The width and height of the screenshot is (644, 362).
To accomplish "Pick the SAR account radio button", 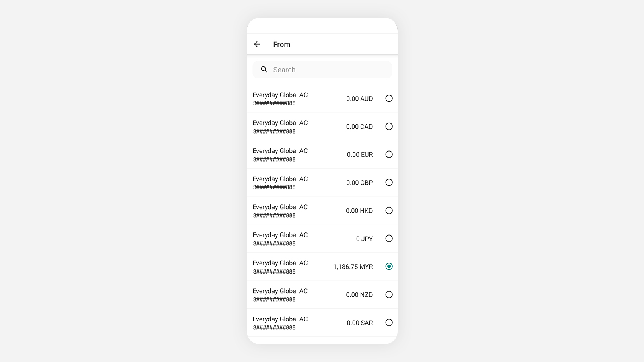I will pyautogui.click(x=389, y=323).
